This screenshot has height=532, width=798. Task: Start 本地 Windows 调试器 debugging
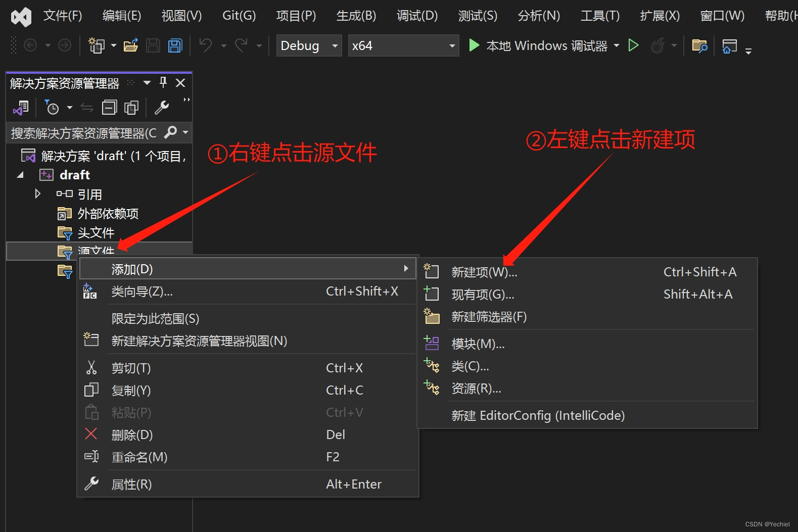tap(538, 45)
